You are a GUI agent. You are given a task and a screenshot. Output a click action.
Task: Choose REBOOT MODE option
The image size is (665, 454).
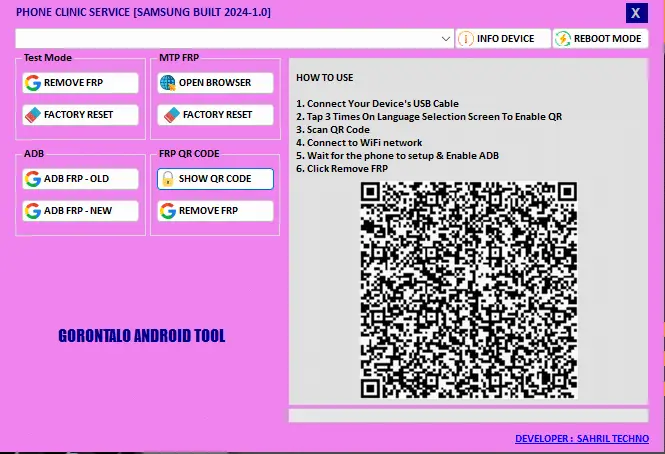coord(600,39)
